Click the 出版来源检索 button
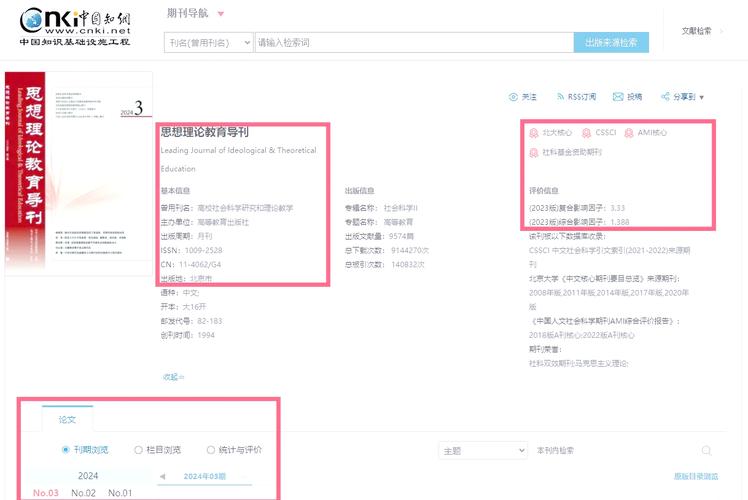Viewport: 748px width, 500px height. (x=611, y=42)
